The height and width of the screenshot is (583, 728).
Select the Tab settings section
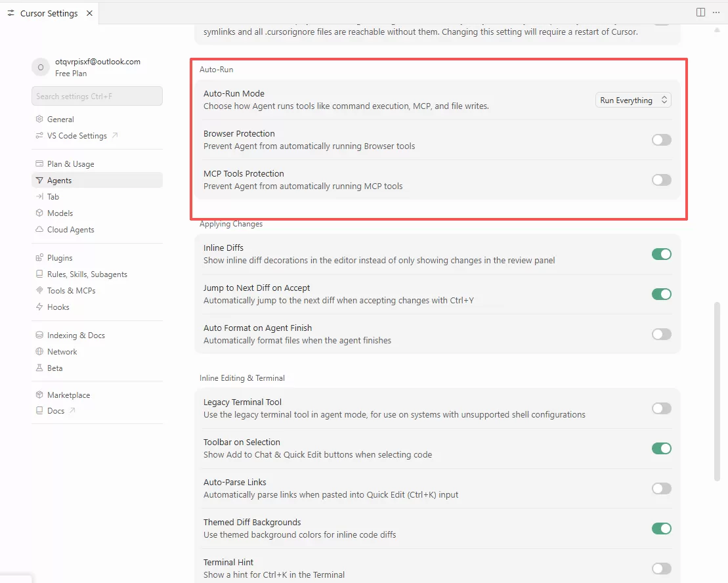click(x=97, y=197)
